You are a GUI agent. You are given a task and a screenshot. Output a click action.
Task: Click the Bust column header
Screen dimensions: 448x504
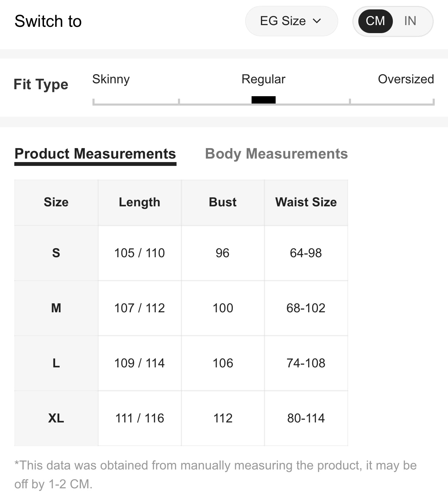(x=223, y=203)
